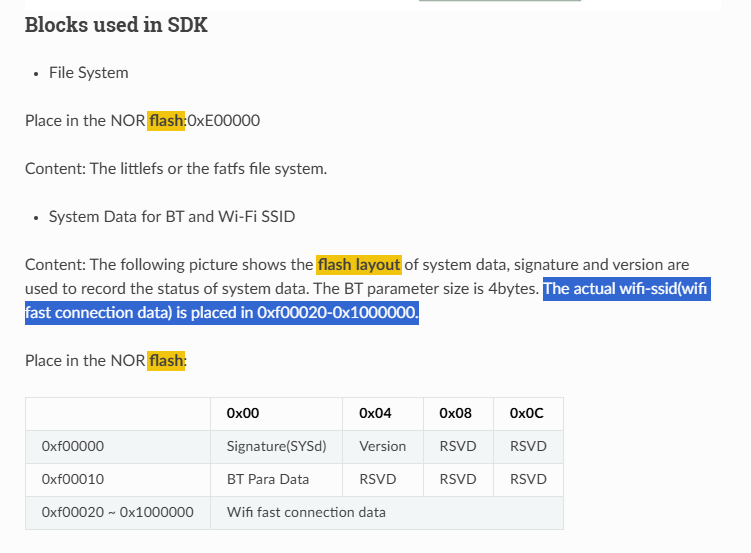Click the littlefs or fatfs content line
The image size is (751, 553).
pyautogui.click(x=176, y=169)
